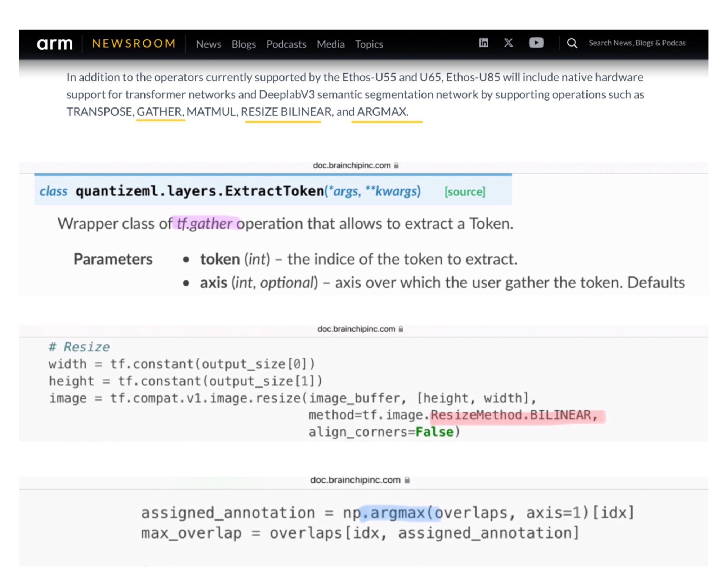Click the highlighted ResizeMethod.BILINEAR text

(514, 415)
